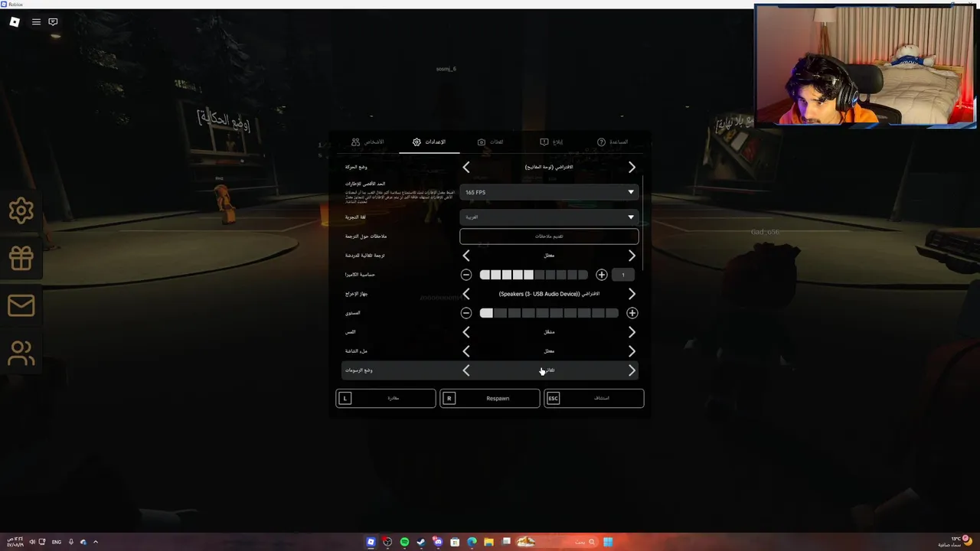This screenshot has width=980, height=551.
Task: Increase camera sensitivity with plus button
Action: pyautogui.click(x=602, y=275)
